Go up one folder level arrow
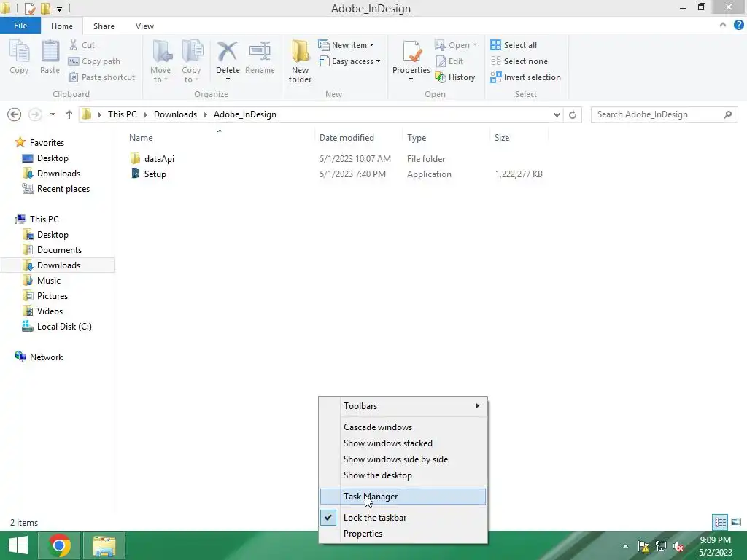The width and height of the screenshot is (747, 560). click(x=69, y=114)
